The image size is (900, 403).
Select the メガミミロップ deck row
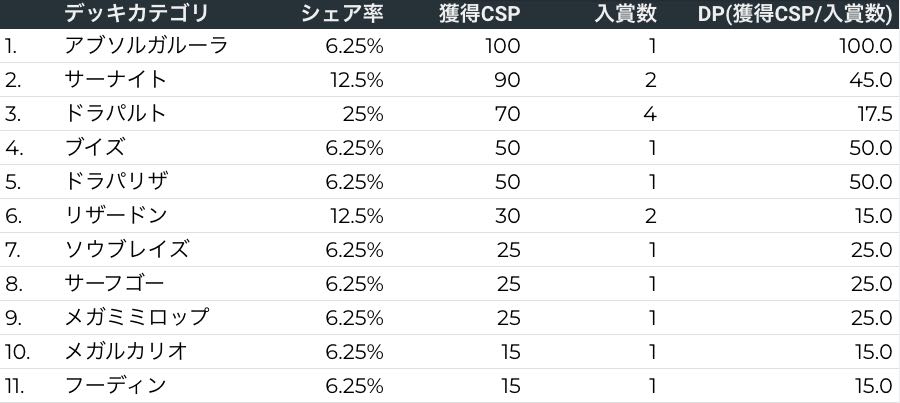(136, 318)
